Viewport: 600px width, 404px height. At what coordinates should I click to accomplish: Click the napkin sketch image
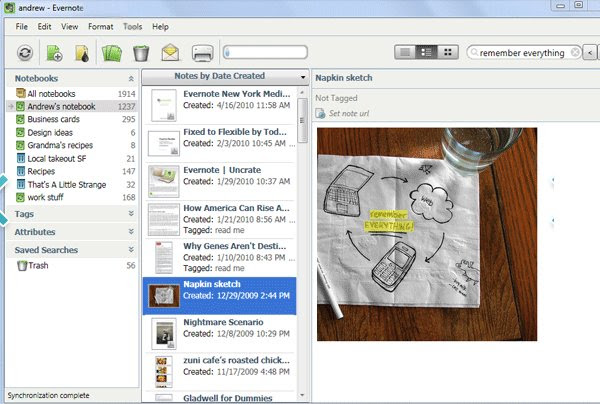coord(427,234)
